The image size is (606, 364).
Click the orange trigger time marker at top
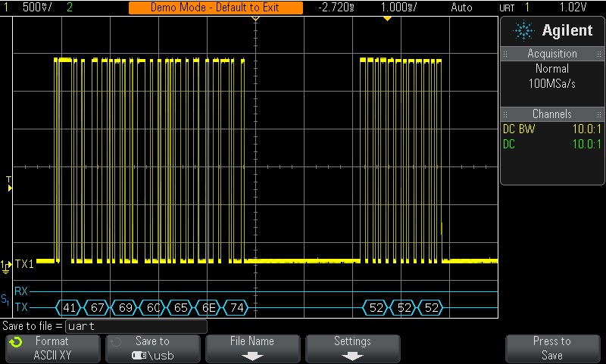pos(387,18)
